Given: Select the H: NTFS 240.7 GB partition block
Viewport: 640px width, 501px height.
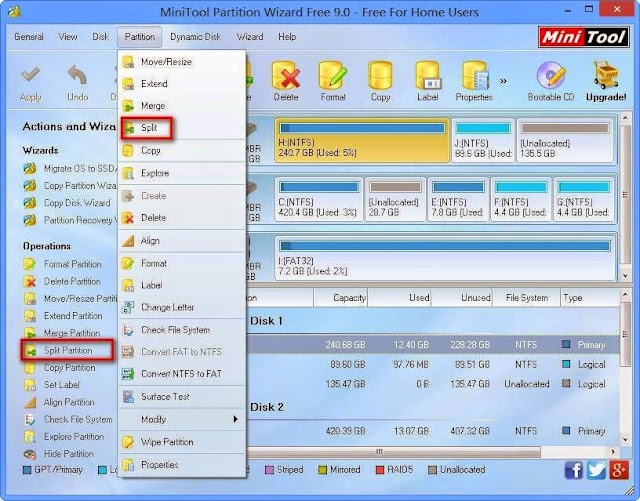Looking at the screenshot, I should pos(362,140).
